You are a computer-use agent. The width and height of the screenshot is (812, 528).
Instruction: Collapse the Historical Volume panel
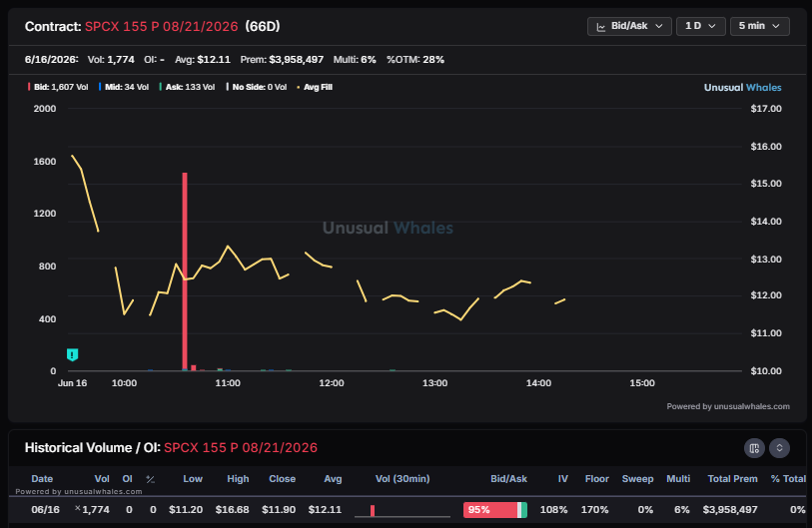(779, 448)
